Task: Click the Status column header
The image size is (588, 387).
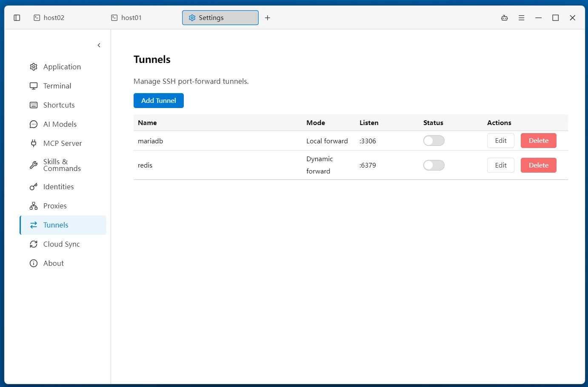Action: (x=433, y=123)
